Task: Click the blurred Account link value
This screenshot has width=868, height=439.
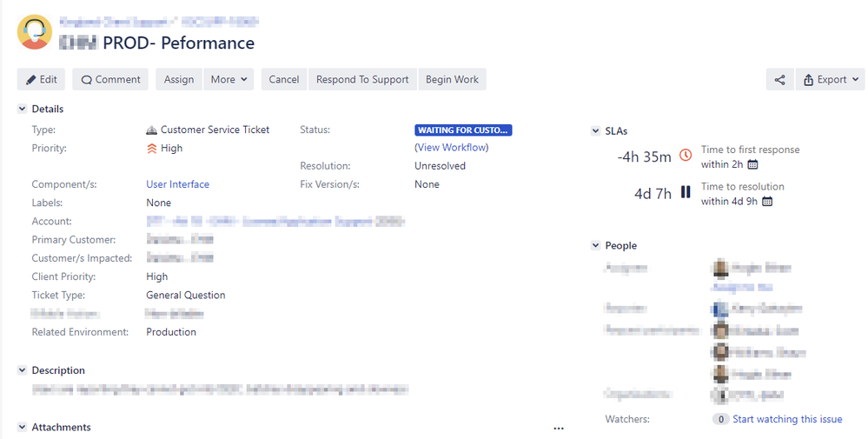Action: (x=275, y=222)
